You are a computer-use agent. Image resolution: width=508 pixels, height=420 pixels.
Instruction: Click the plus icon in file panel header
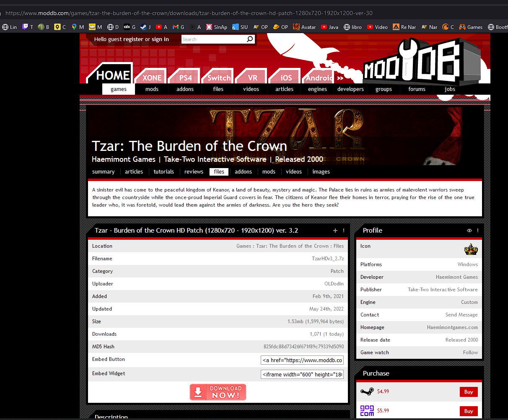[335, 231]
